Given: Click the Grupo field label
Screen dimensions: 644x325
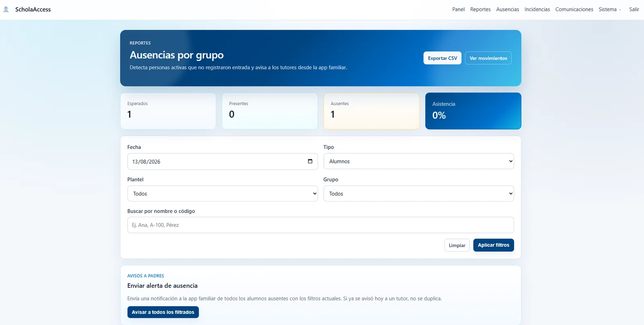Looking at the screenshot, I should click(x=331, y=179).
